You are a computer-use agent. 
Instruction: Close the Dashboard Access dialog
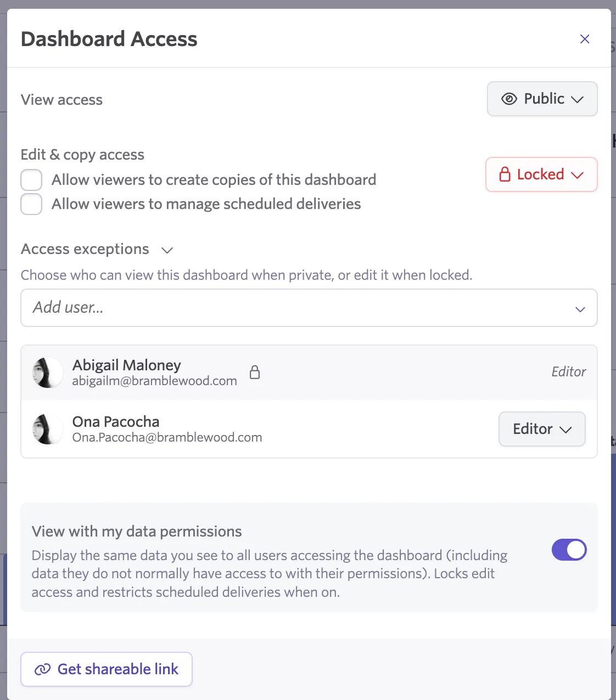(585, 39)
